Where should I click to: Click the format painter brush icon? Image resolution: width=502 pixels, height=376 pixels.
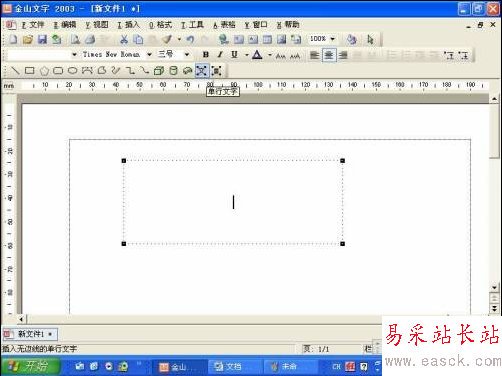[167, 39]
